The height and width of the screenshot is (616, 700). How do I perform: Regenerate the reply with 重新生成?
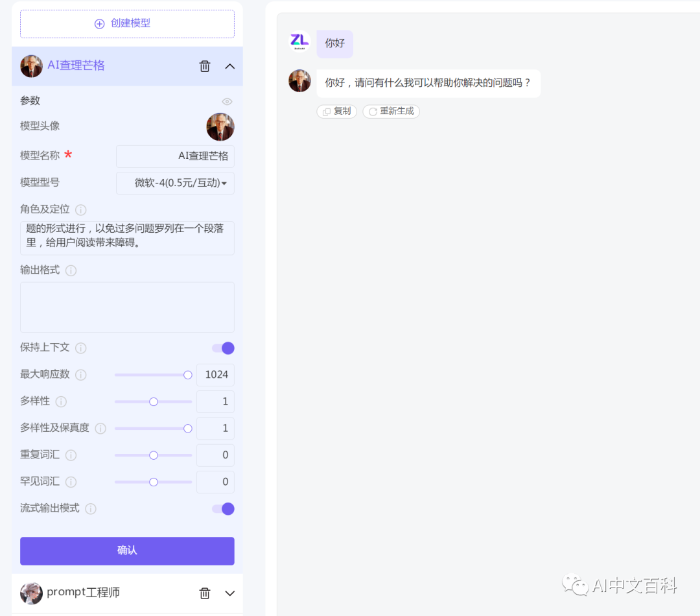(x=391, y=111)
